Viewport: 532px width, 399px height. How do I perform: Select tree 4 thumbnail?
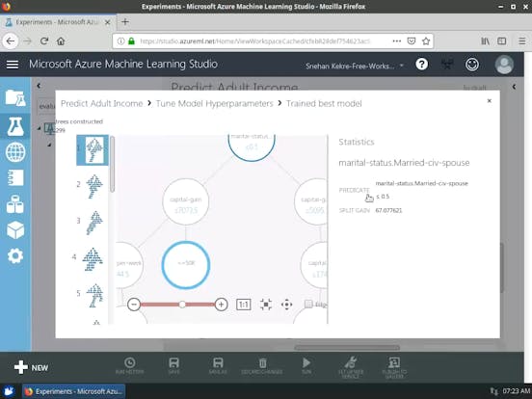pyautogui.click(x=93, y=258)
